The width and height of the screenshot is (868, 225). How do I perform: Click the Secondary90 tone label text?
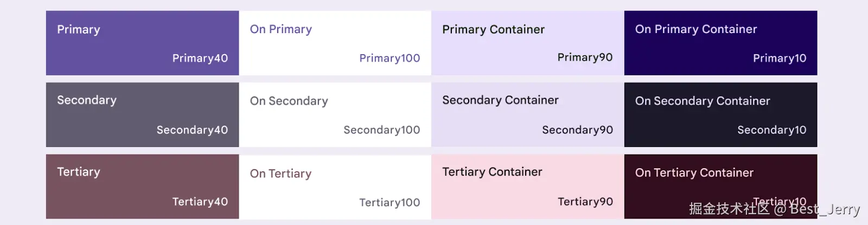tap(577, 130)
